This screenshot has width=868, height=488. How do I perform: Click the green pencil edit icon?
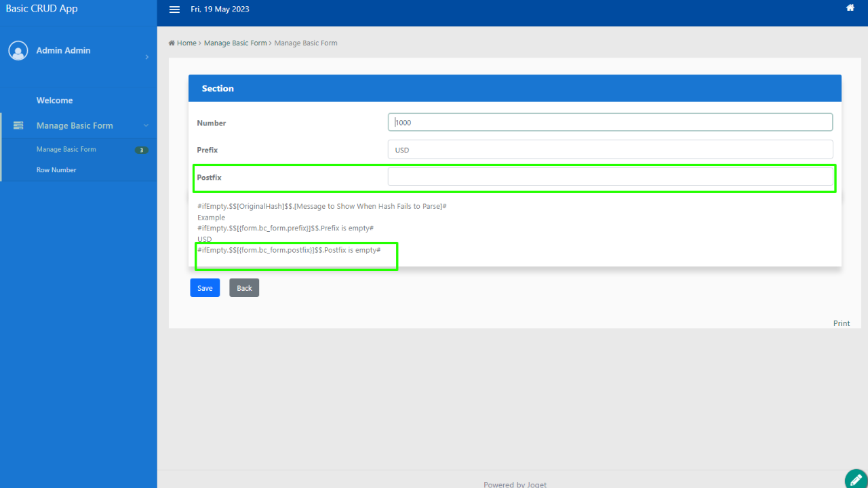coord(856,479)
